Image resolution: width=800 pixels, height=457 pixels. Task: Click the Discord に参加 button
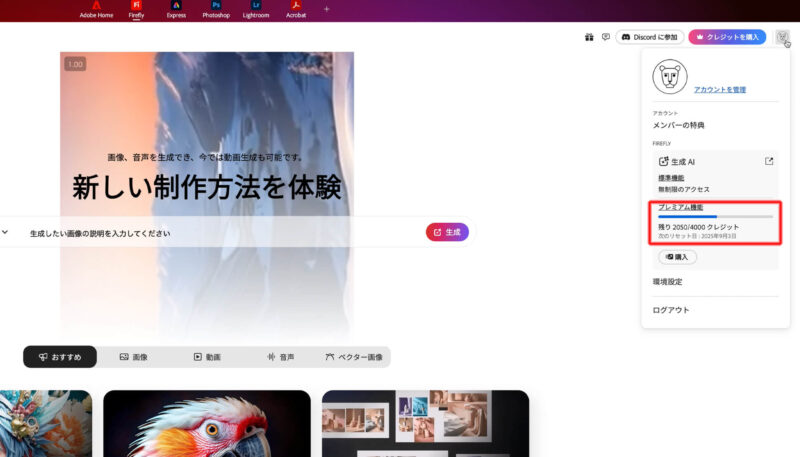[649, 37]
